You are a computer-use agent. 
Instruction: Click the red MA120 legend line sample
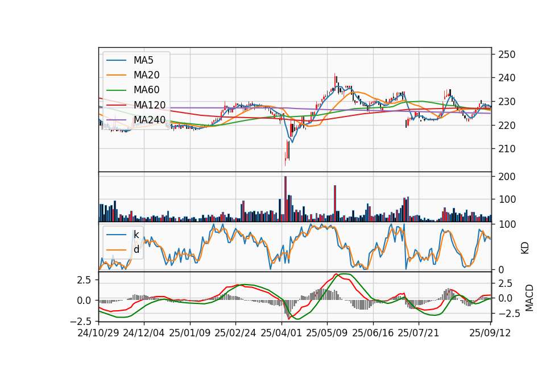(x=116, y=105)
